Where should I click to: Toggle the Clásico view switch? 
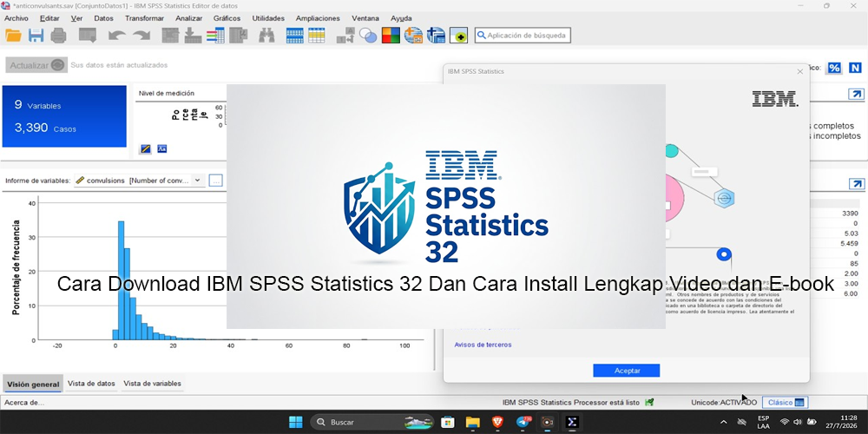pyautogui.click(x=785, y=403)
